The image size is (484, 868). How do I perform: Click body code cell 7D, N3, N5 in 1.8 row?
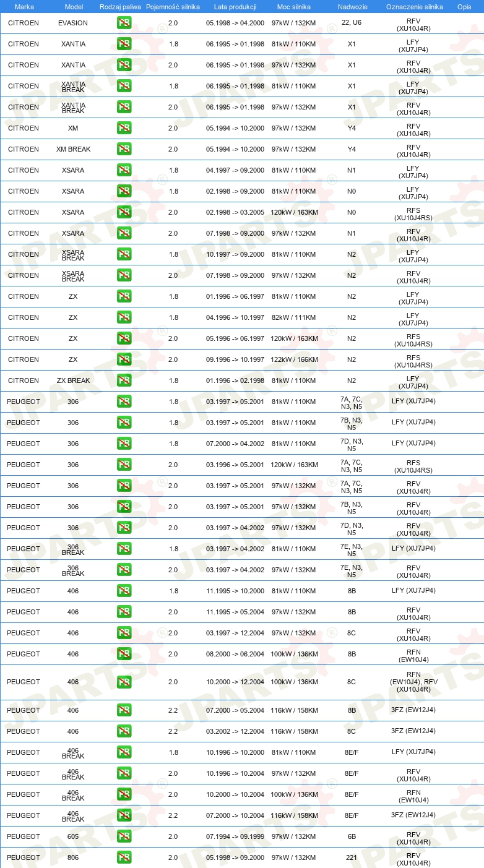pos(352,444)
